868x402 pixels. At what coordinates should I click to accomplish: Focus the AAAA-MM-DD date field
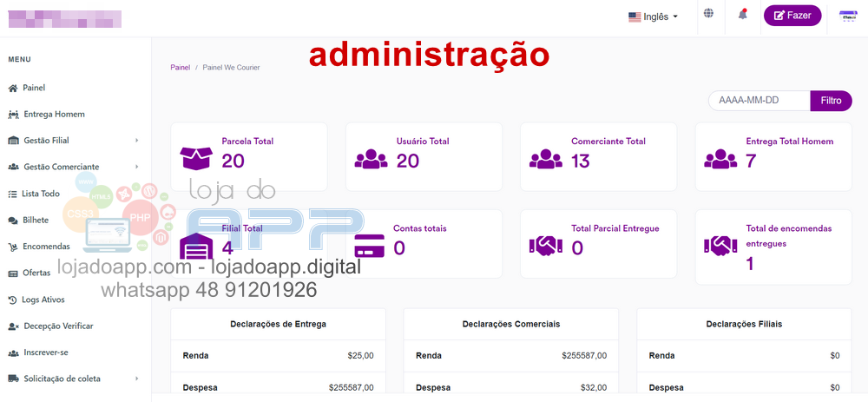tap(759, 101)
